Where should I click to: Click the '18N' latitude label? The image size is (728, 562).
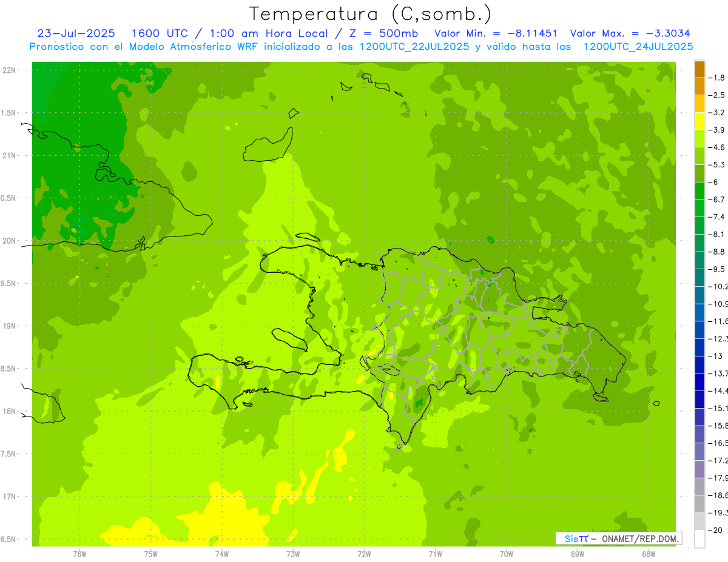[10, 412]
